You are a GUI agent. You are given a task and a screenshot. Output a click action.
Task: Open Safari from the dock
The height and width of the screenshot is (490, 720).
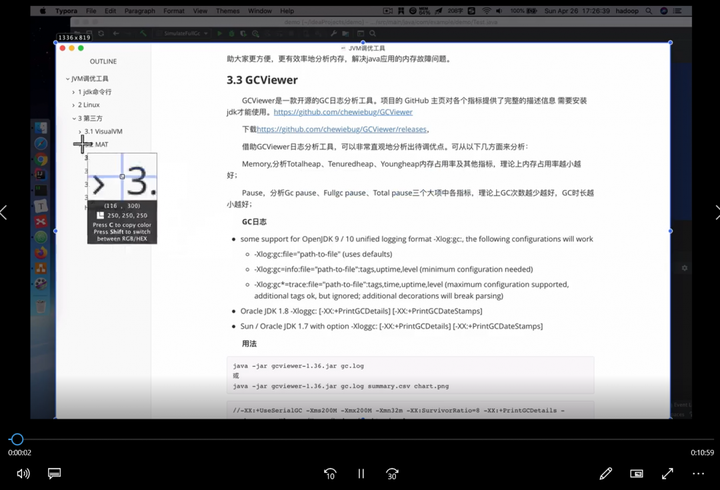pyautogui.click(x=41, y=144)
